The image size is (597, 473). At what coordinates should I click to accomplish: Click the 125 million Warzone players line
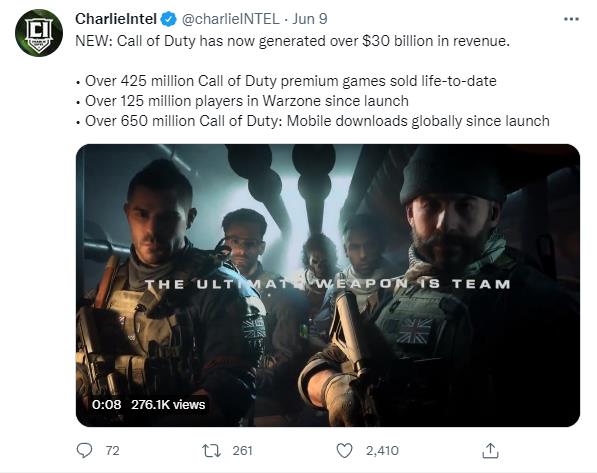(242, 101)
